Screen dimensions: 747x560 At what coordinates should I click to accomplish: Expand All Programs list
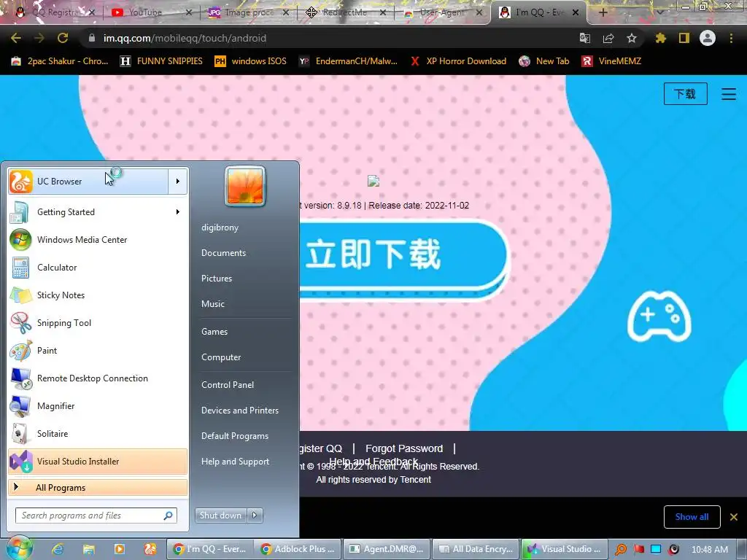click(98, 488)
